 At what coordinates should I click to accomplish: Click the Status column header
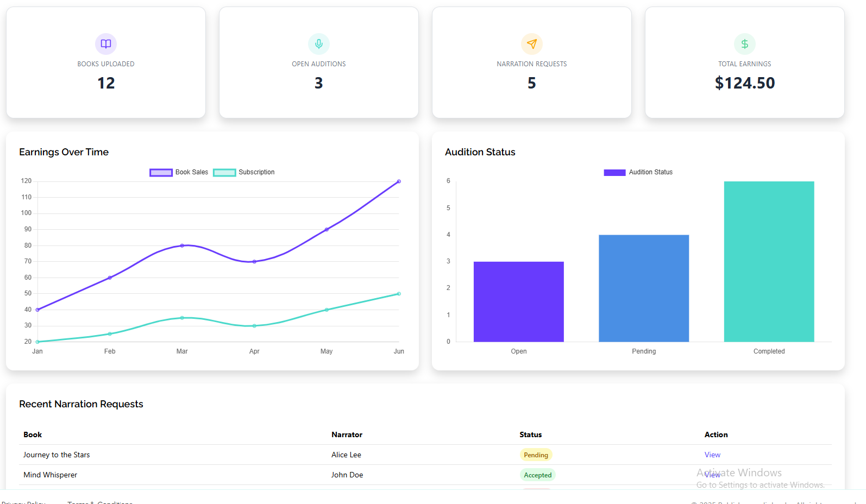[x=530, y=435]
